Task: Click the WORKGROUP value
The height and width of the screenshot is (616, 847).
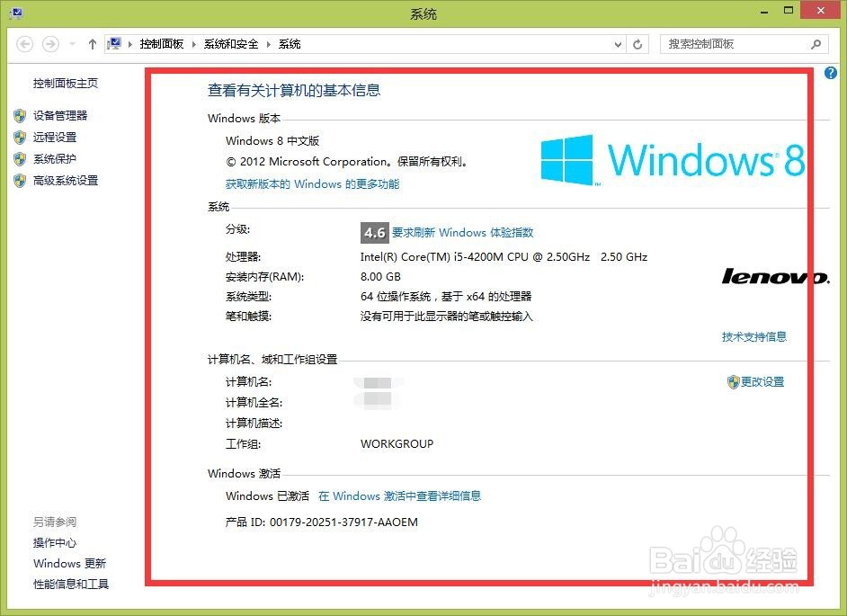Action: pos(397,443)
